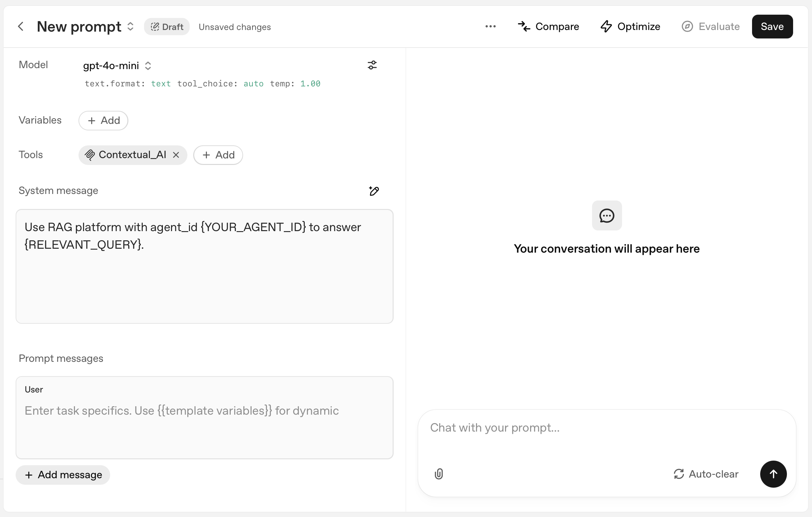Click the Save button
The height and width of the screenshot is (517, 812).
point(772,26)
